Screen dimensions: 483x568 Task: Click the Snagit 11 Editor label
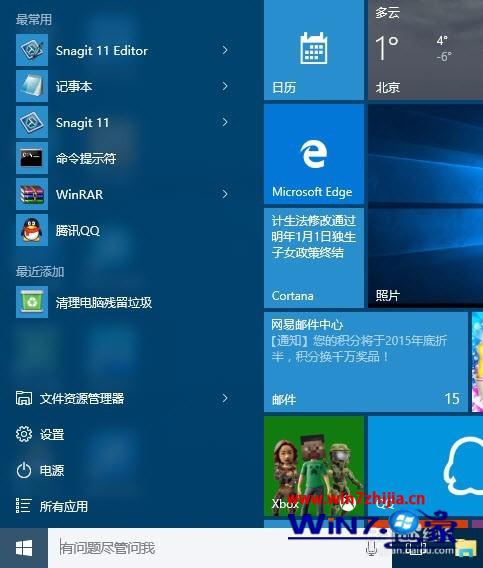(102, 51)
